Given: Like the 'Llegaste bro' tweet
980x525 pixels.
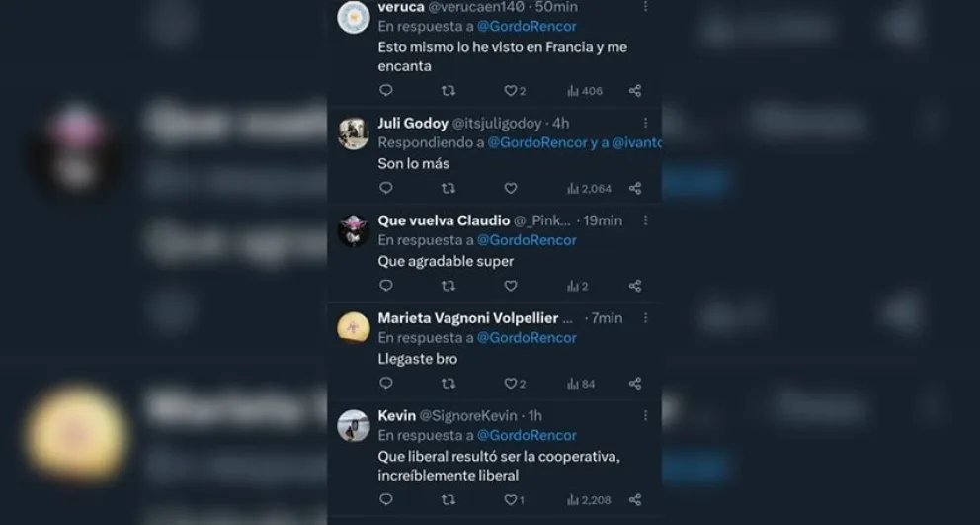Looking at the screenshot, I should pos(511,384).
